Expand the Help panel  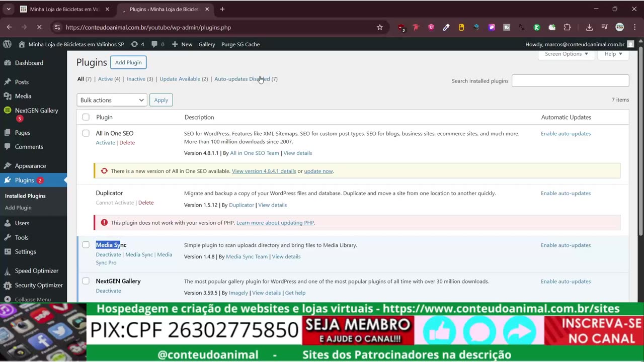(x=613, y=54)
